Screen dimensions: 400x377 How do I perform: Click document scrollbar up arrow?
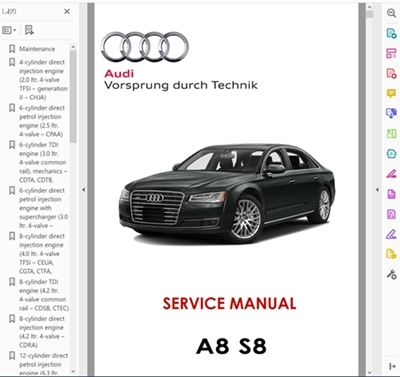pyautogui.click(x=369, y=7)
